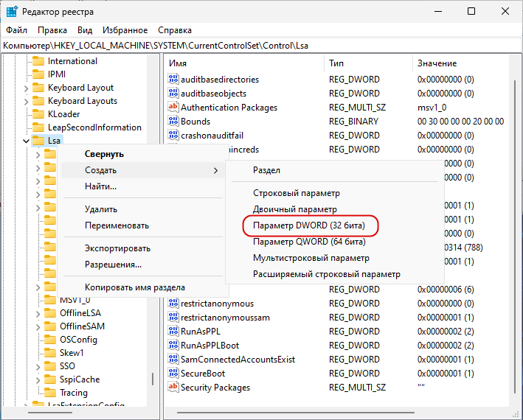
Task: Click the Keyboard Layouts folder icon
Action: coord(38,101)
